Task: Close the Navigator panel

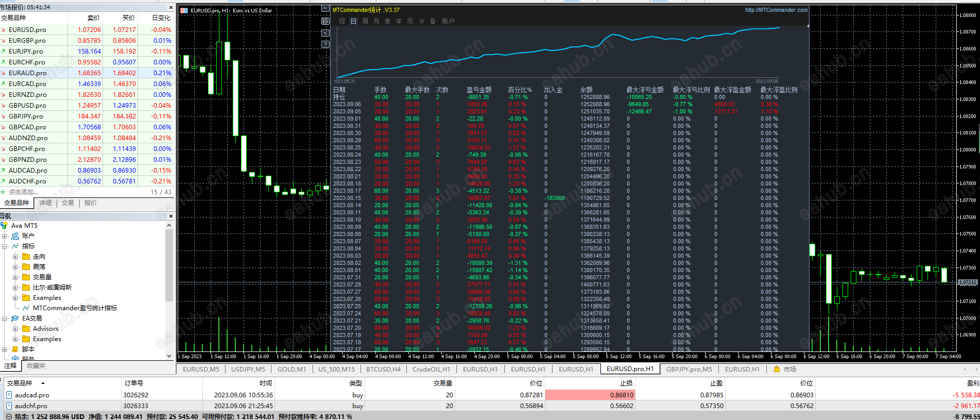Action: tap(171, 216)
